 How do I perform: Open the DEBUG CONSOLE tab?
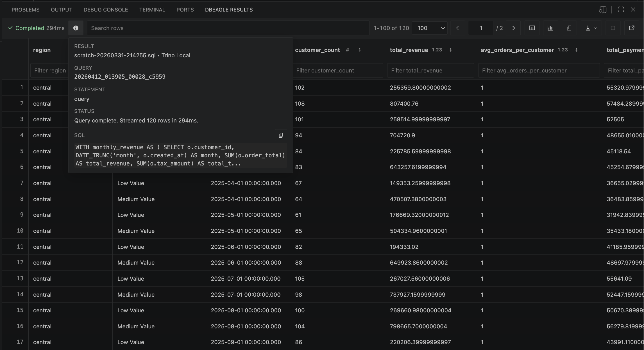pos(106,10)
